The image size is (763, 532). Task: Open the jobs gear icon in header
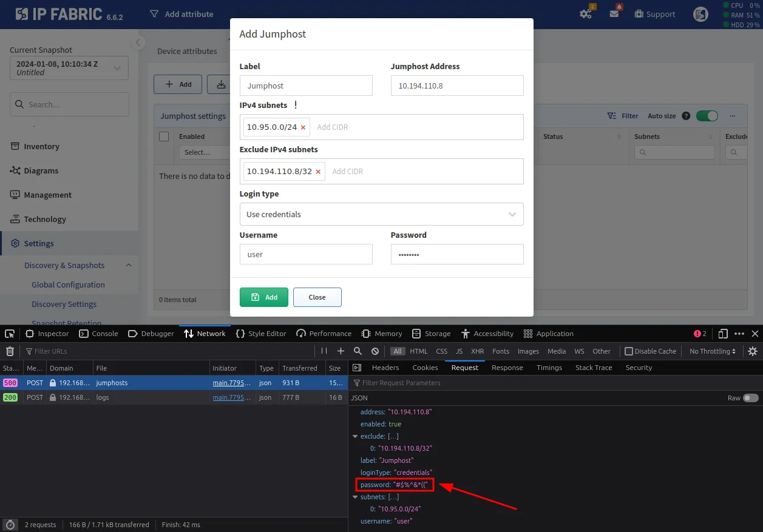coord(585,14)
